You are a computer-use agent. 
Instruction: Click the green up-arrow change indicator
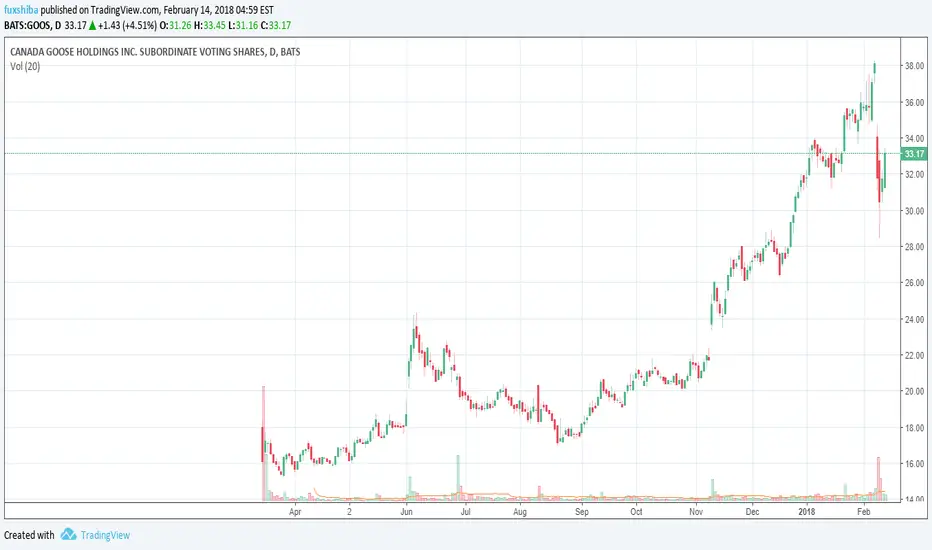93,26
